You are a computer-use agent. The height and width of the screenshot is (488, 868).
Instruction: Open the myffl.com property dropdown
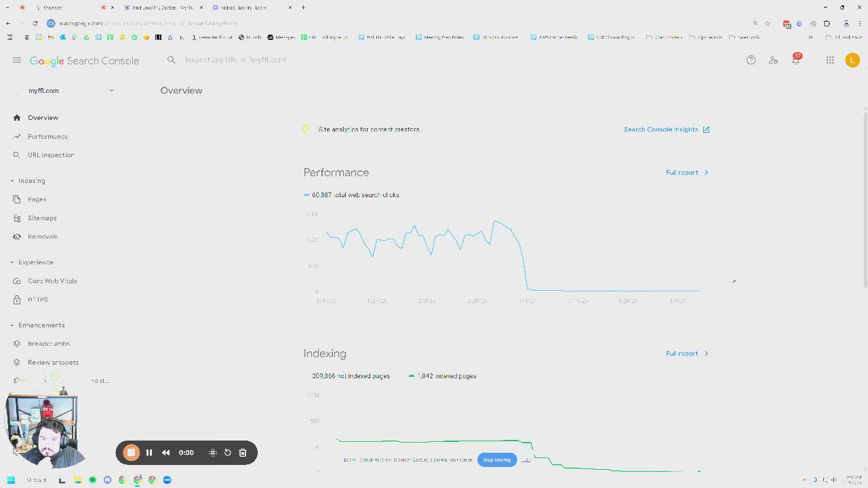(x=71, y=91)
